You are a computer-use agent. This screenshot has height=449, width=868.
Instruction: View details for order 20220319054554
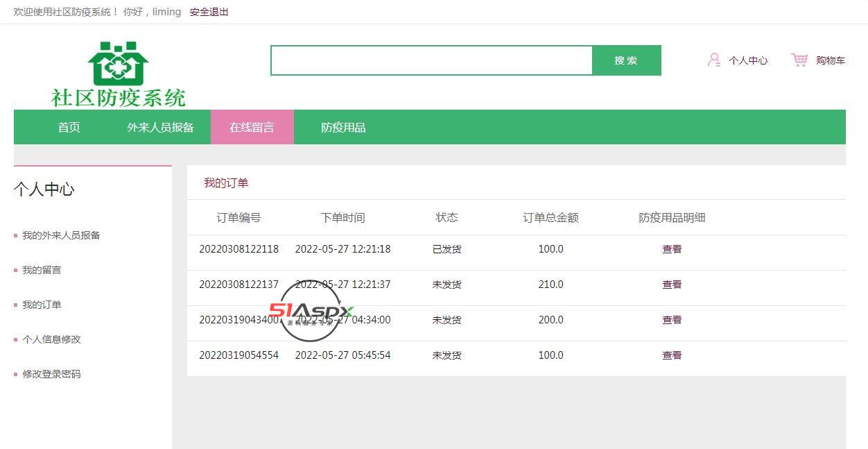672,355
